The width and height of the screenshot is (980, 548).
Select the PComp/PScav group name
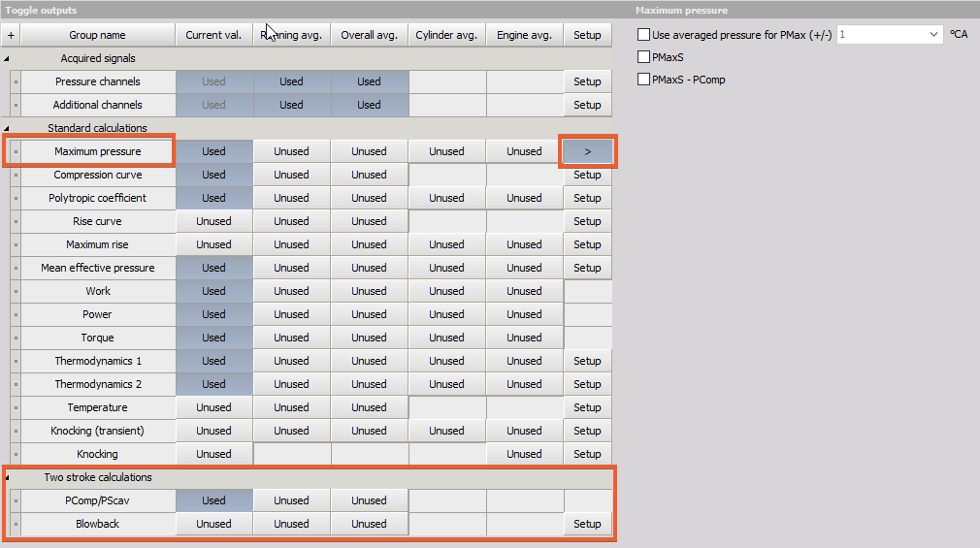97,500
